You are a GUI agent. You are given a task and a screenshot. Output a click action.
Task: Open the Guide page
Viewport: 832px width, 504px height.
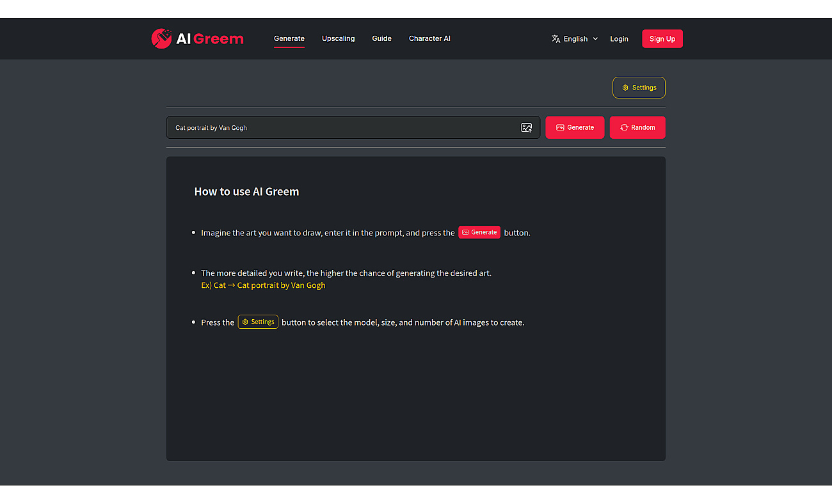coord(381,38)
